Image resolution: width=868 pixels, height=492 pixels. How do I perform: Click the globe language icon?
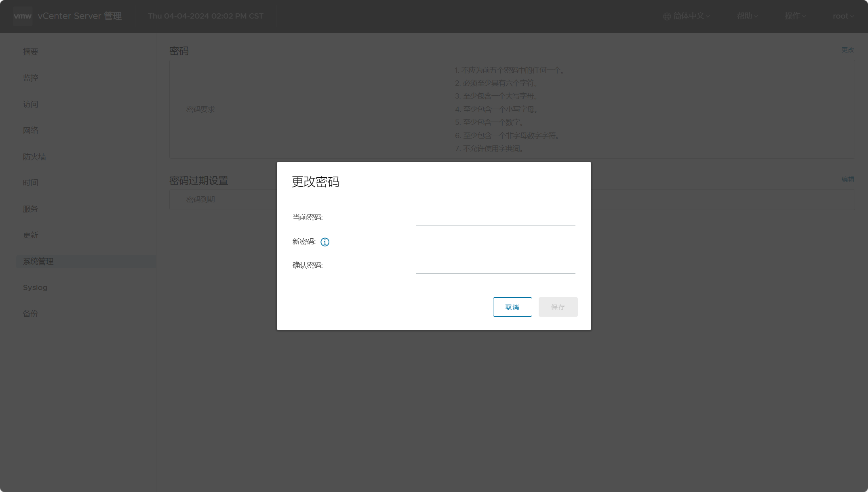coord(667,17)
